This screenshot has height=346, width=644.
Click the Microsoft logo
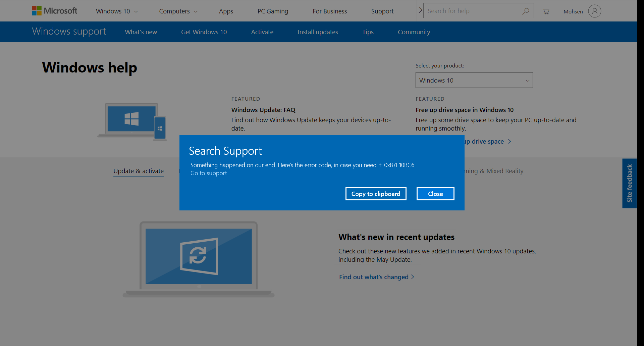point(54,11)
